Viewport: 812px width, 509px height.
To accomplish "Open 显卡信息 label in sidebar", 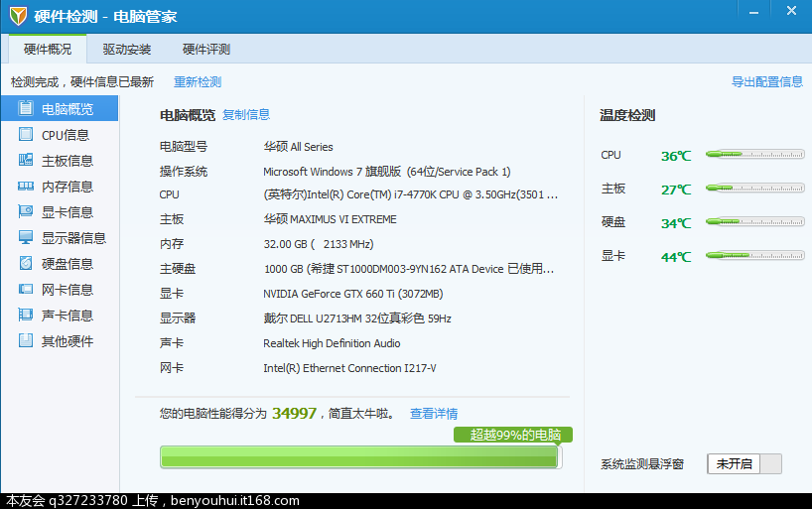I will [68, 212].
